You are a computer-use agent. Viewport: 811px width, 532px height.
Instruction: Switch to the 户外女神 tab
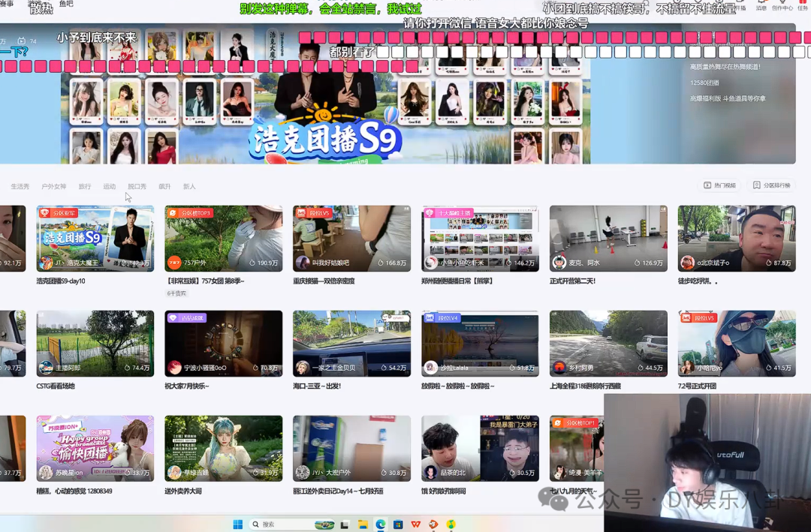(x=54, y=187)
